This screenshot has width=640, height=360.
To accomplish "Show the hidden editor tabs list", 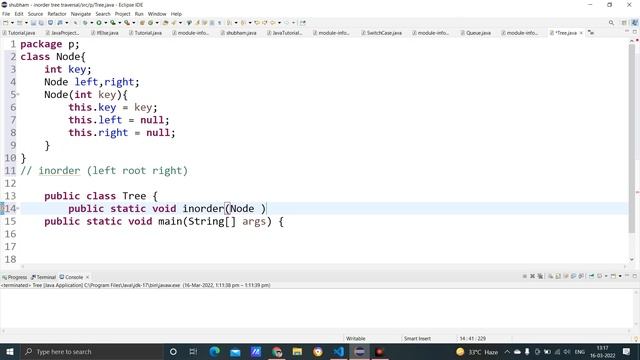I will (591, 33).
